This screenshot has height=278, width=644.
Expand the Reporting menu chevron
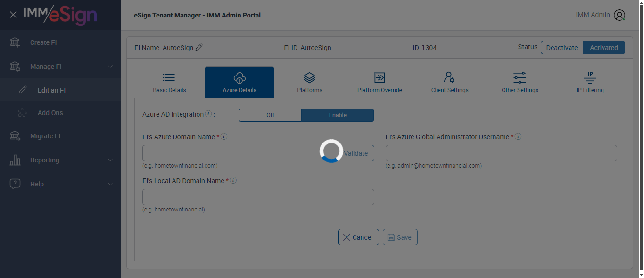pyautogui.click(x=110, y=160)
